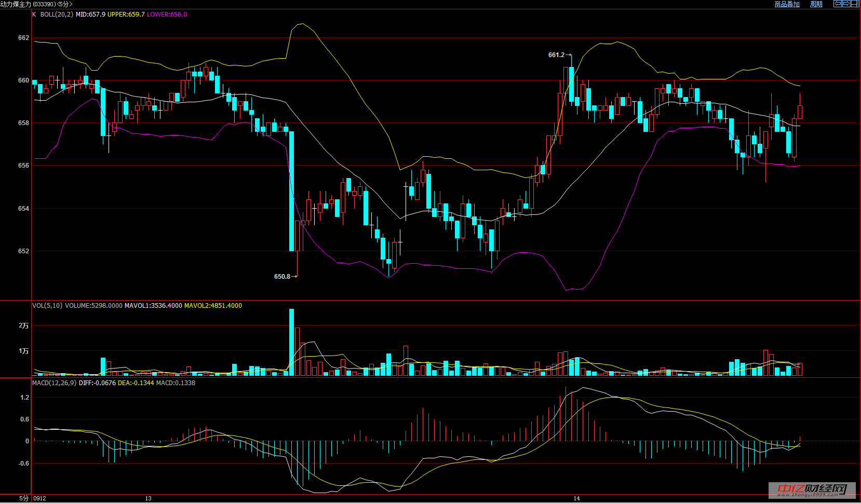Open the 商品叠加 overlay link

click(787, 4)
